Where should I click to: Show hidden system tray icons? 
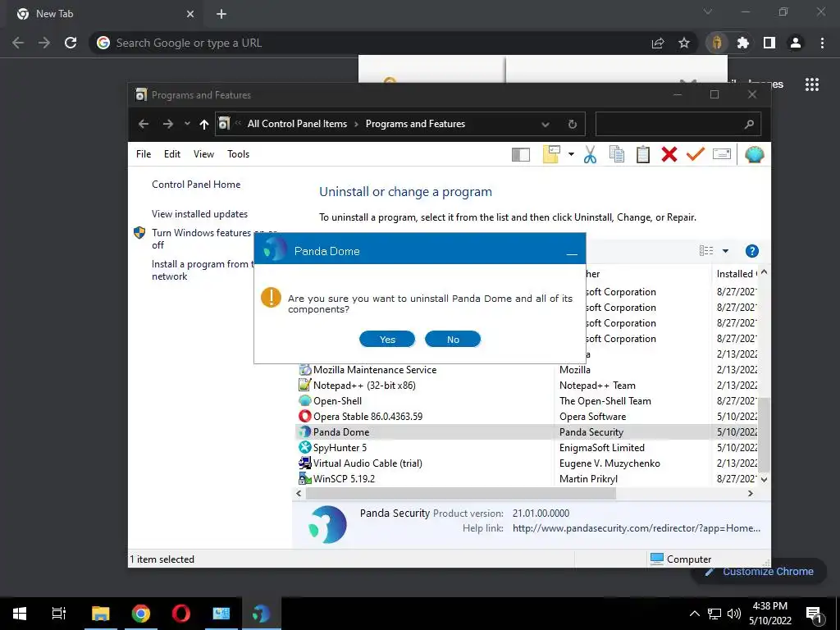click(694, 614)
